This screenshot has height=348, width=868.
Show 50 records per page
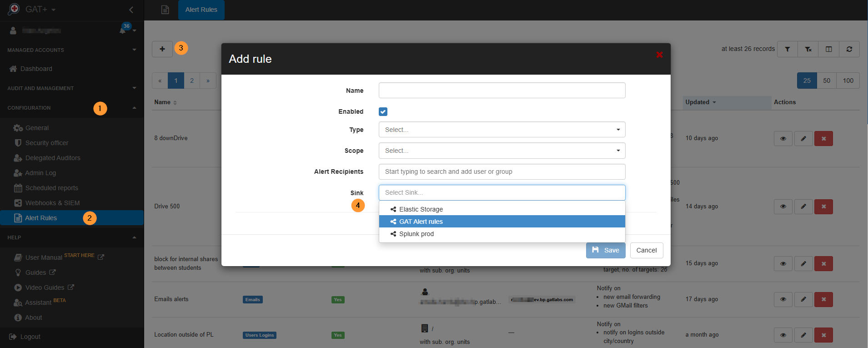[827, 81]
